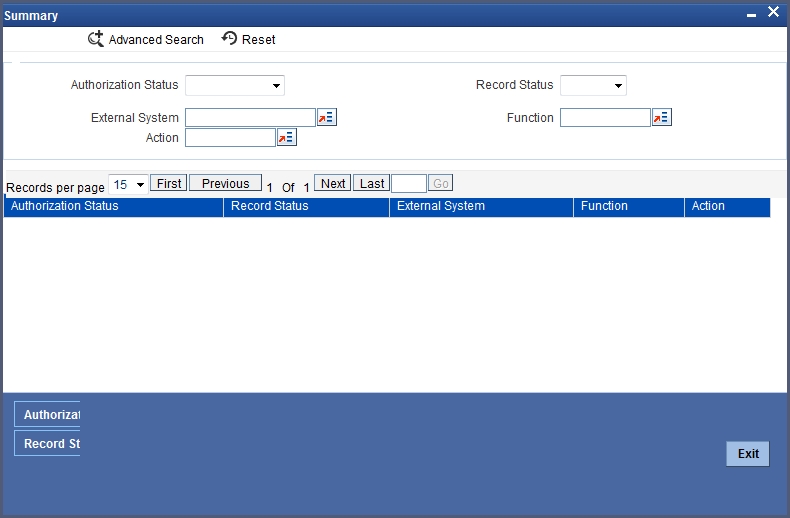Click the Advanced Search link

point(156,39)
